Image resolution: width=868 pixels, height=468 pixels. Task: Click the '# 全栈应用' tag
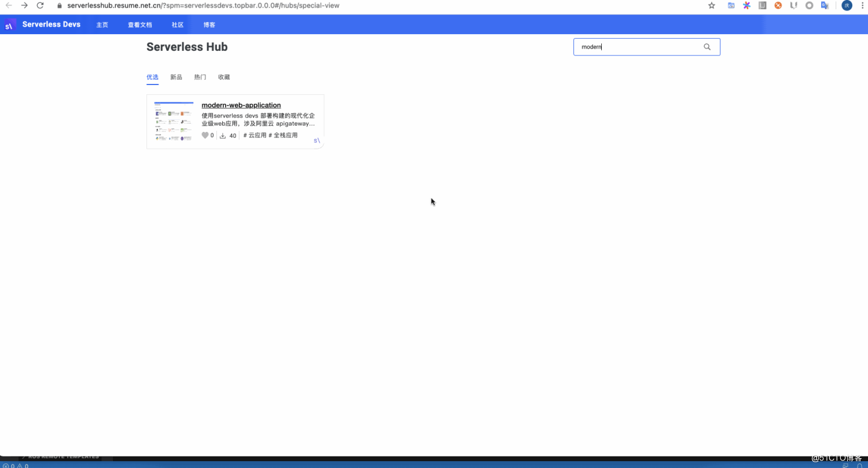click(x=283, y=135)
